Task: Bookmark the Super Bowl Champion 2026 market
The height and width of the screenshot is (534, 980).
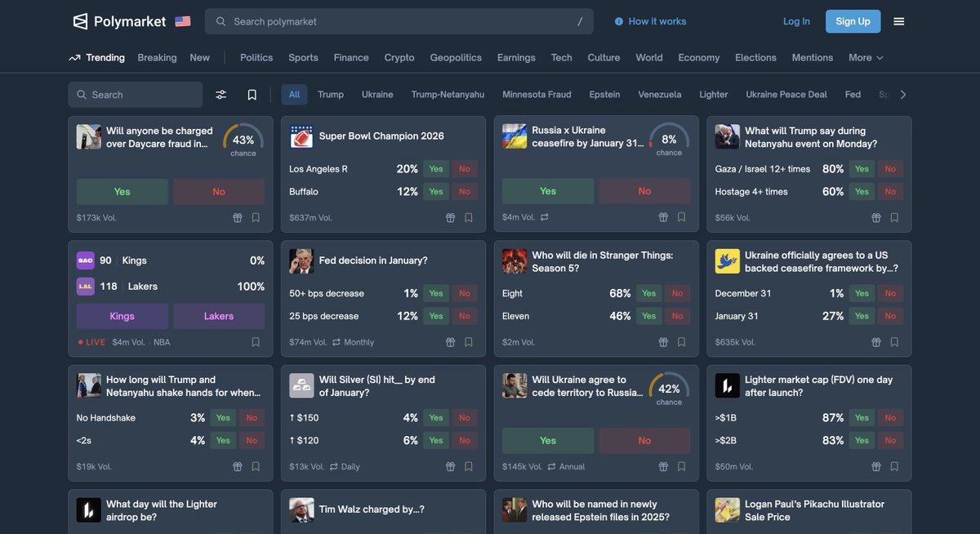Action: [x=469, y=218]
